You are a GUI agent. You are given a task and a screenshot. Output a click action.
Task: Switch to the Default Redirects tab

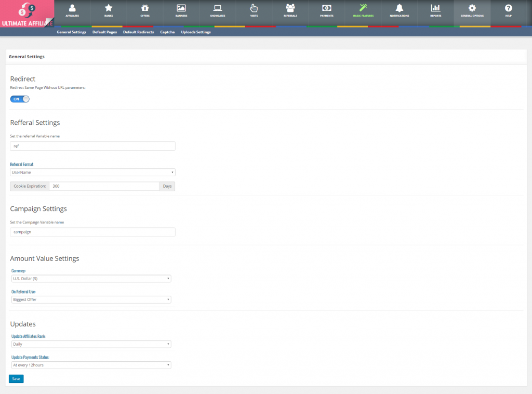(x=138, y=32)
